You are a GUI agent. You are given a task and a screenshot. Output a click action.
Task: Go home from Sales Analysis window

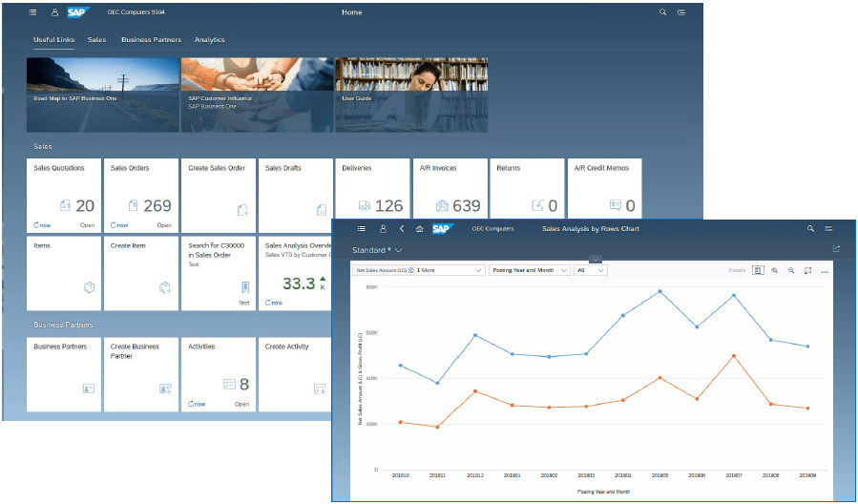coord(419,229)
